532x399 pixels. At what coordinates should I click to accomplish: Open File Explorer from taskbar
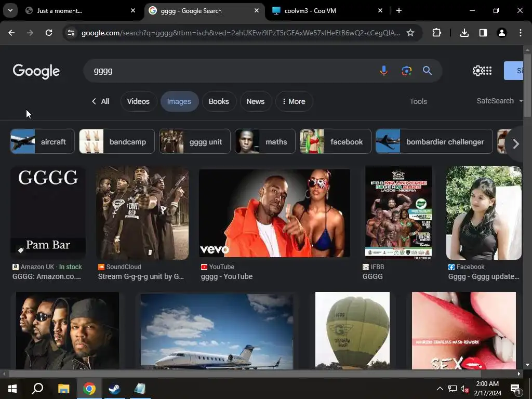click(x=63, y=389)
